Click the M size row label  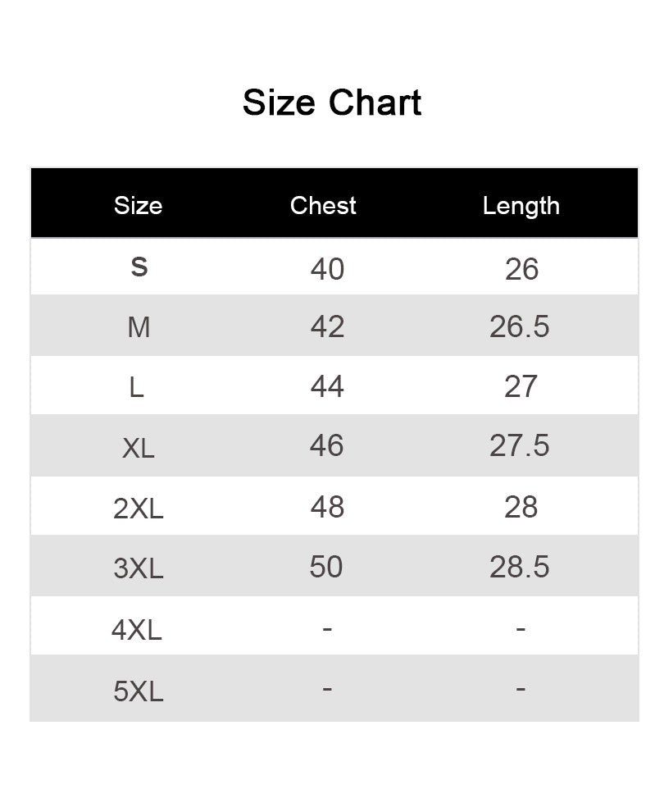[139, 327]
